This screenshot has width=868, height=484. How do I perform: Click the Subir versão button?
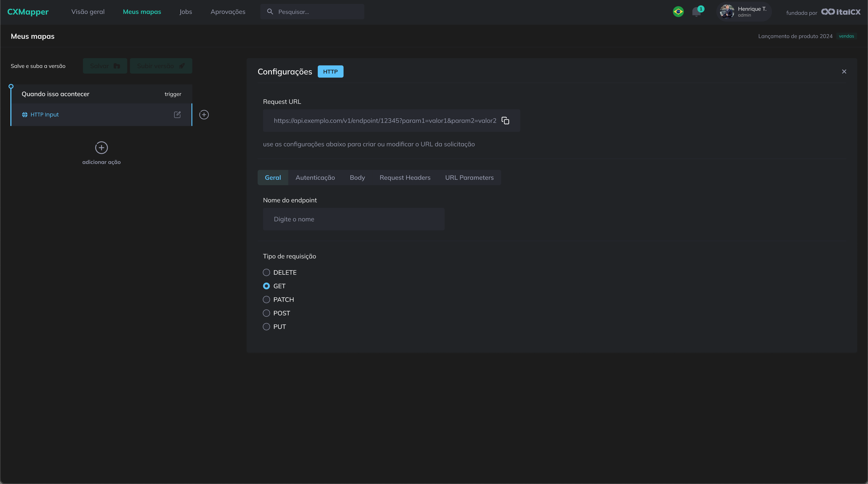click(x=161, y=66)
